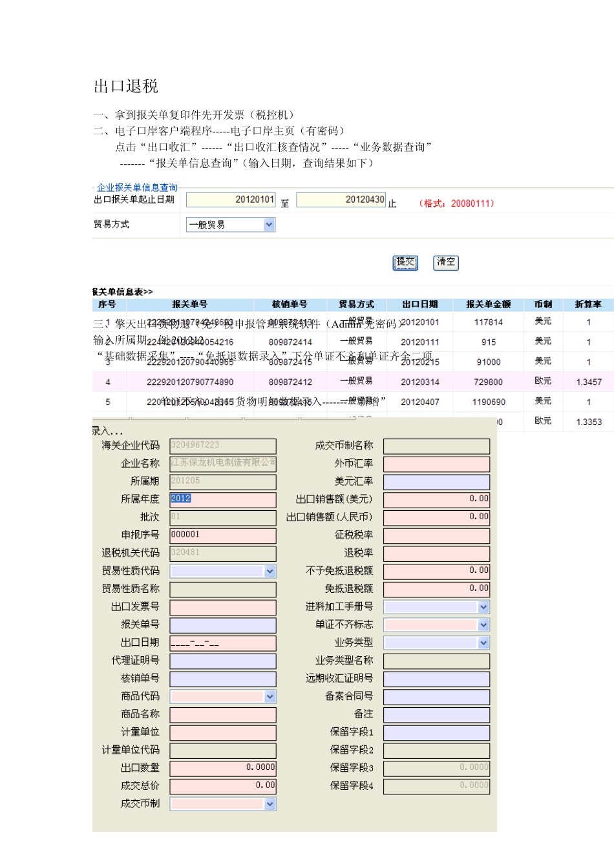This screenshot has width=614, height=868.
Task: Click the 出口日期 input field
Action: click(x=223, y=643)
